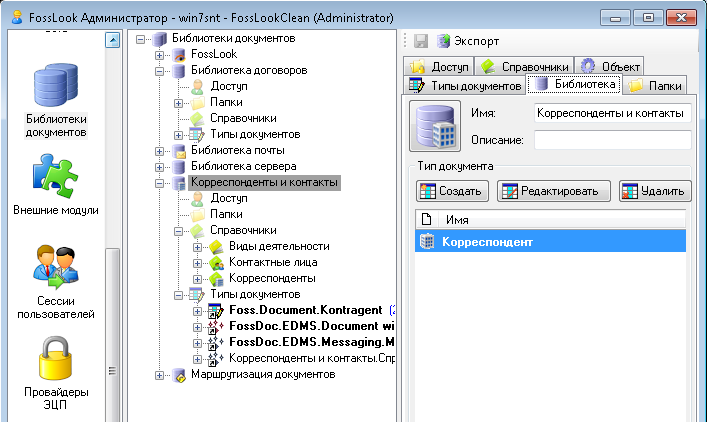Open Сессии пользователей sidebar icon
The image size is (707, 422).
tap(56, 267)
